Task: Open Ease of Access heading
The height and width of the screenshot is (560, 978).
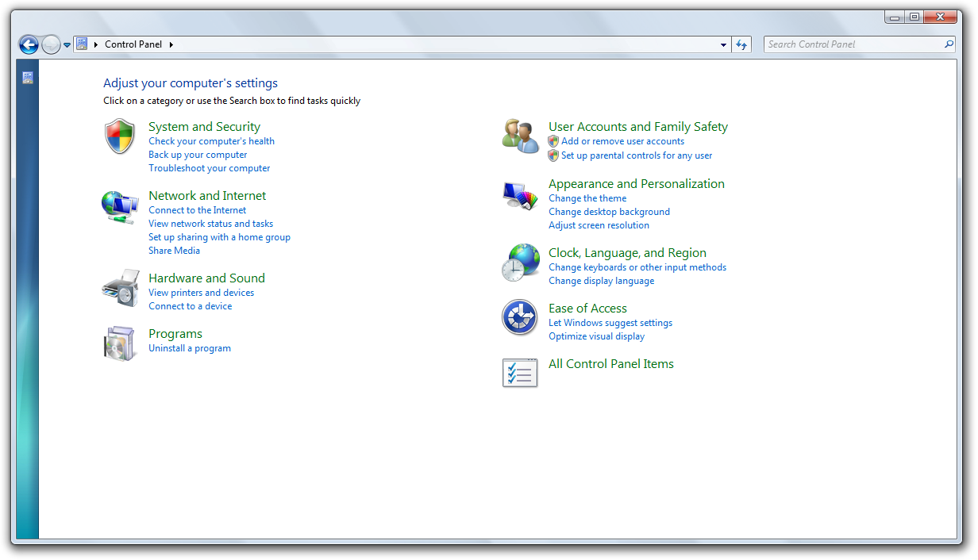Action: [587, 308]
